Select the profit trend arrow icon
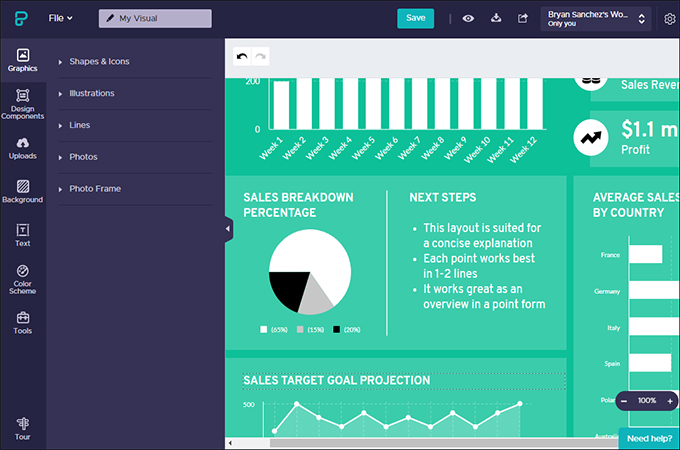The height and width of the screenshot is (450, 680). click(591, 137)
